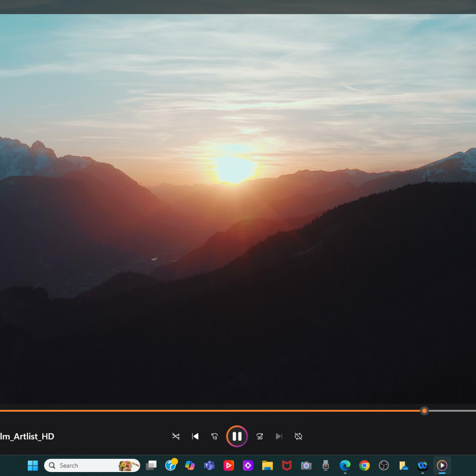
Task: Go to the next track
Action: (x=279, y=436)
